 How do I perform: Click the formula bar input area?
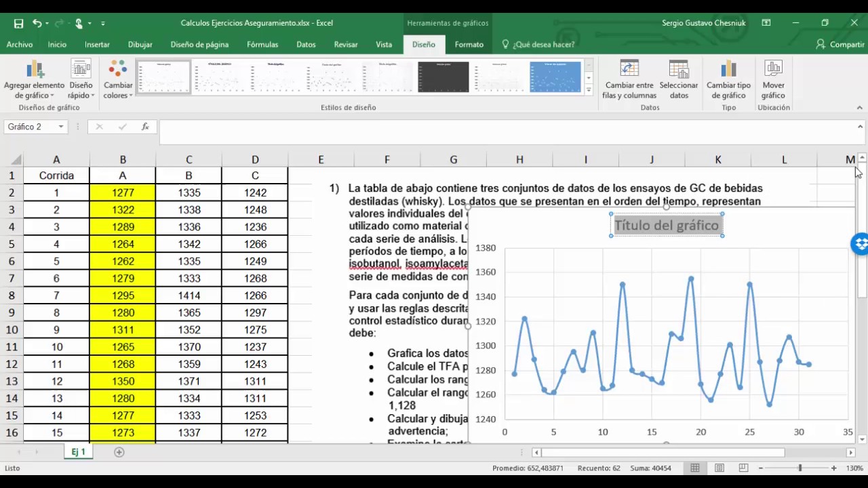click(506, 132)
